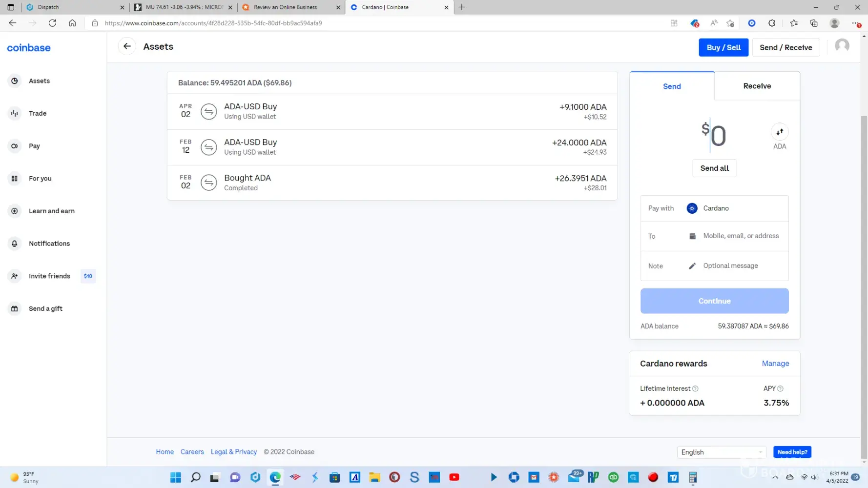Select the Send tab
868x488 pixels.
coord(672,86)
